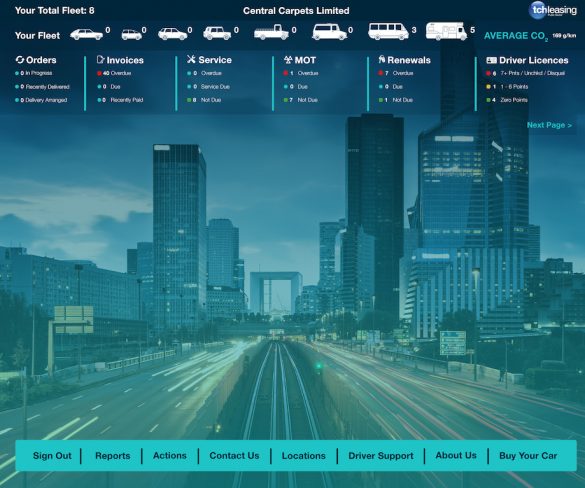The image size is (585, 488).
Task: Select the panel van fleet icon
Action: (329, 32)
